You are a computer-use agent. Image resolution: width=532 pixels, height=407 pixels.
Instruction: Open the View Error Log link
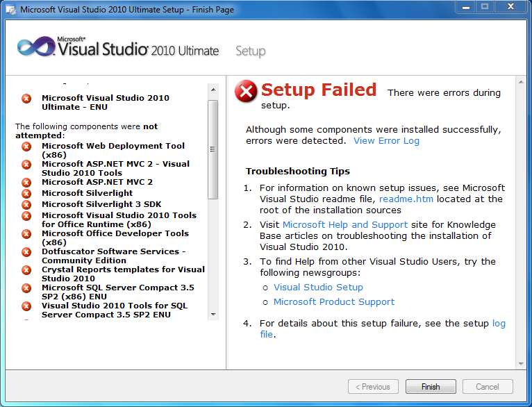click(386, 141)
